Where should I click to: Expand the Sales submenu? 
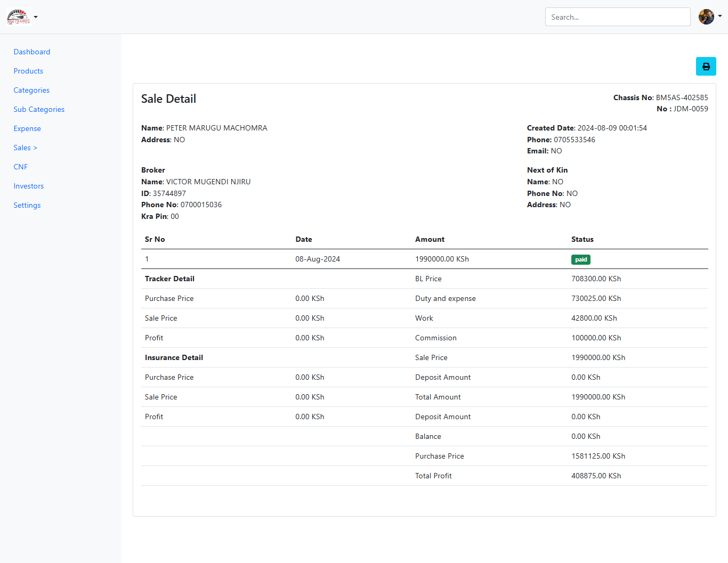click(25, 148)
